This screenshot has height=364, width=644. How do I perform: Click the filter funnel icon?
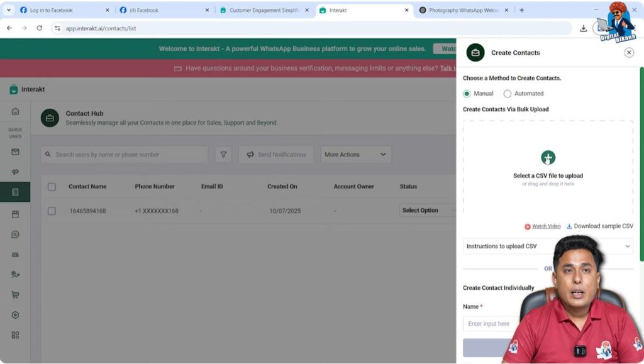pyautogui.click(x=223, y=154)
